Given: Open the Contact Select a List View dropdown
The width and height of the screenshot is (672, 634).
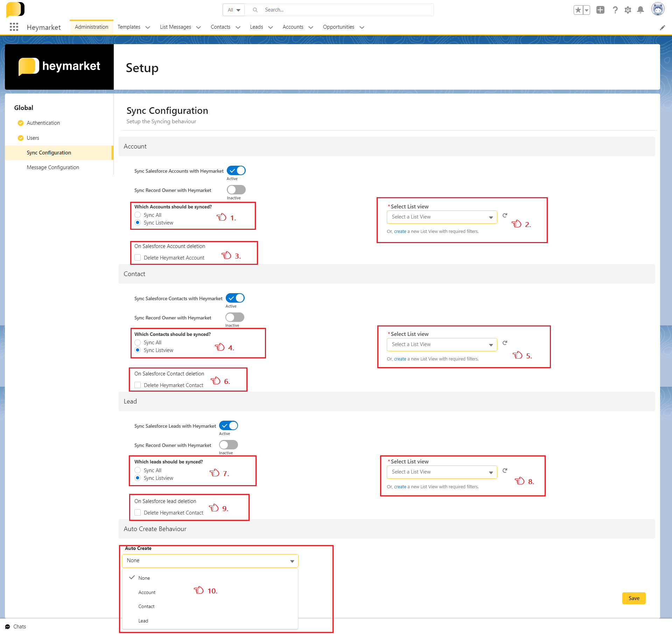Looking at the screenshot, I should 442,345.
